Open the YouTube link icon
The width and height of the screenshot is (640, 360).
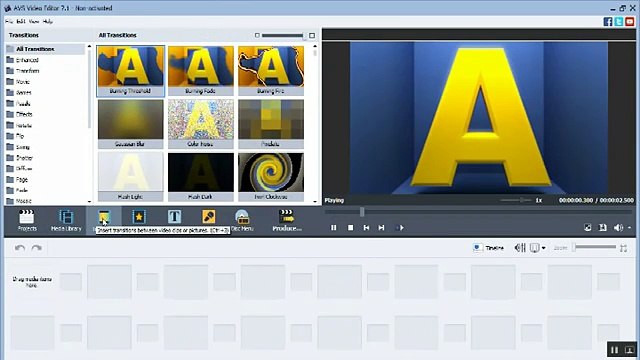pos(630,22)
